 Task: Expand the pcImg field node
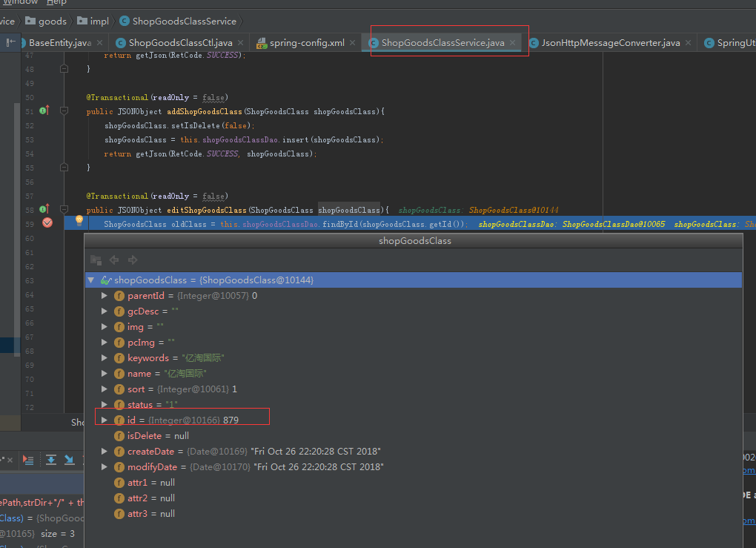tap(105, 342)
